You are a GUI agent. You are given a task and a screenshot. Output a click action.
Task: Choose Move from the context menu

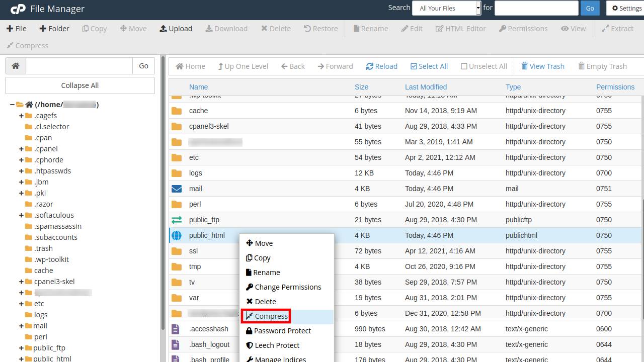(286, 243)
